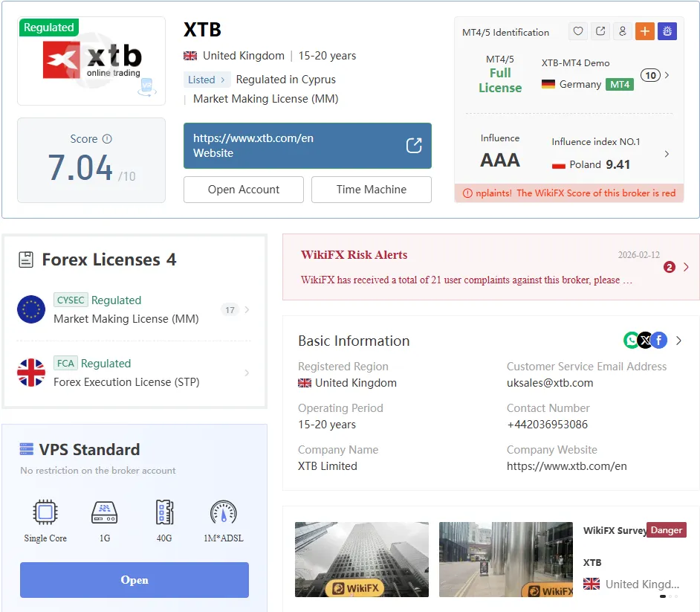Click the external link icon on Website button
Viewport: 700px width, 612px height.
pyautogui.click(x=414, y=146)
